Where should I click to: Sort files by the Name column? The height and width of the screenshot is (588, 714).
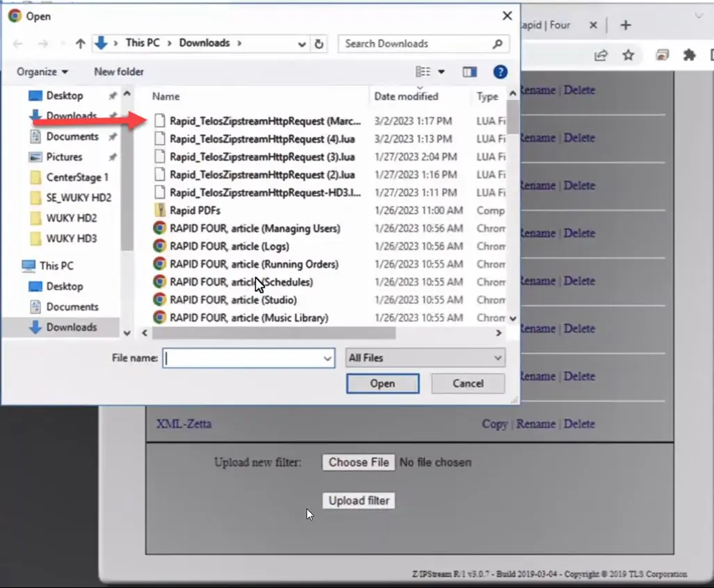(165, 97)
